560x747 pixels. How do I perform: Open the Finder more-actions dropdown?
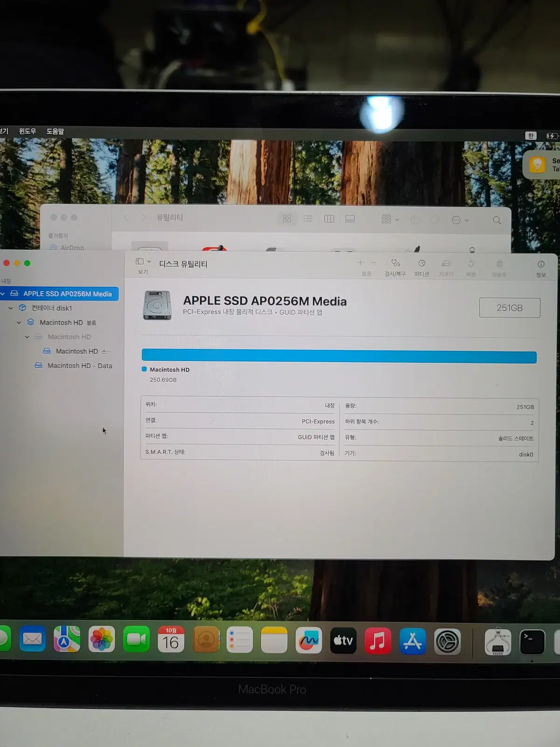[460, 220]
